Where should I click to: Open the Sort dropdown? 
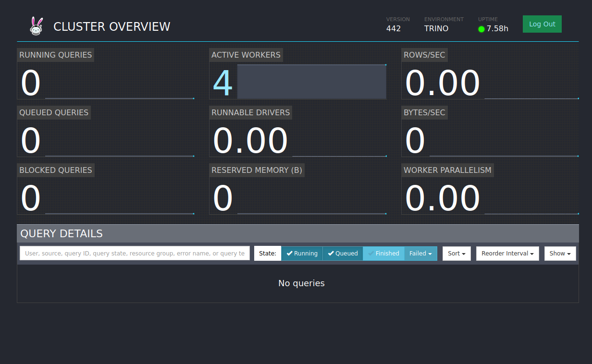click(x=456, y=254)
